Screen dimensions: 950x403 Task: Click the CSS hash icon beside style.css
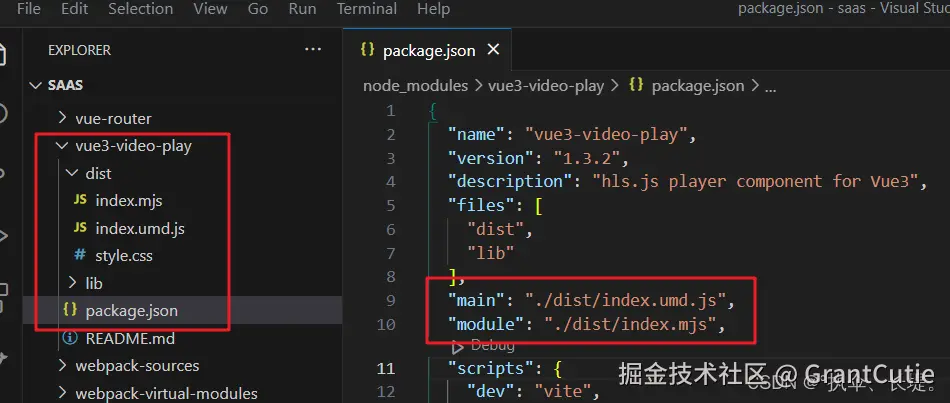point(80,255)
